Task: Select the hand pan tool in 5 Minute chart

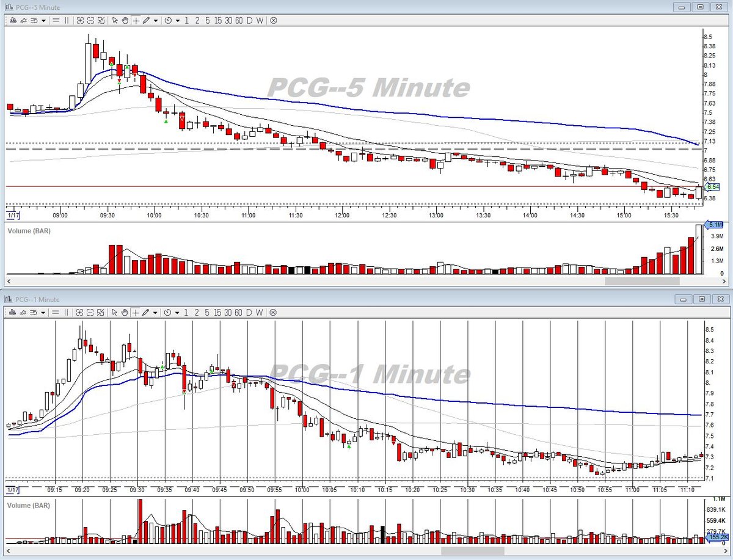Action: [125, 20]
